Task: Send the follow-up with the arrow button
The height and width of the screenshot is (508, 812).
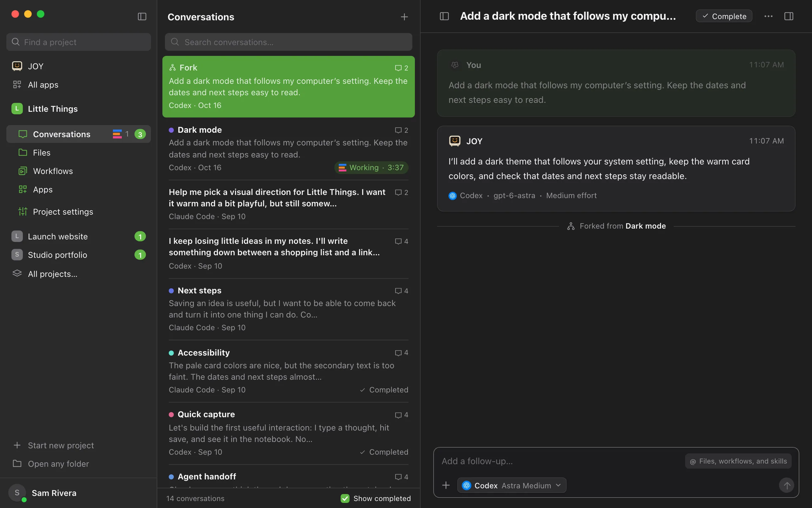Action: (x=787, y=485)
